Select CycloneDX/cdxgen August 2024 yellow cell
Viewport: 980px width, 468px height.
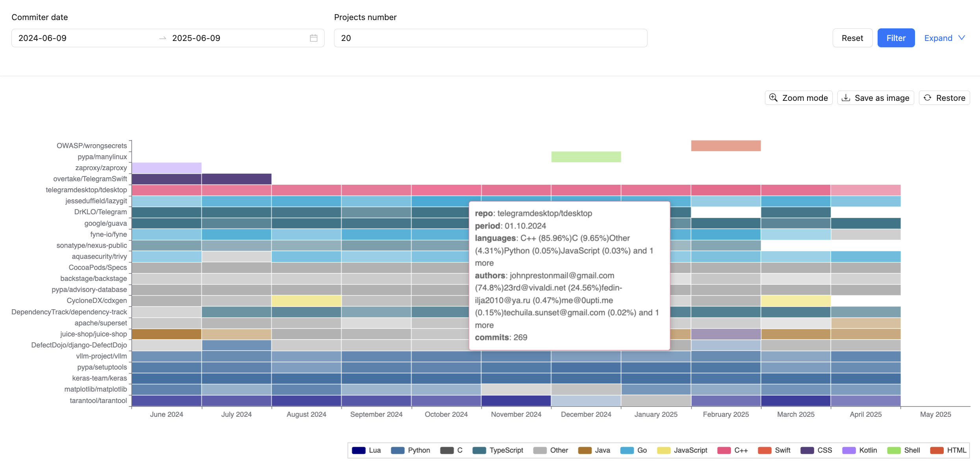pyautogui.click(x=306, y=301)
